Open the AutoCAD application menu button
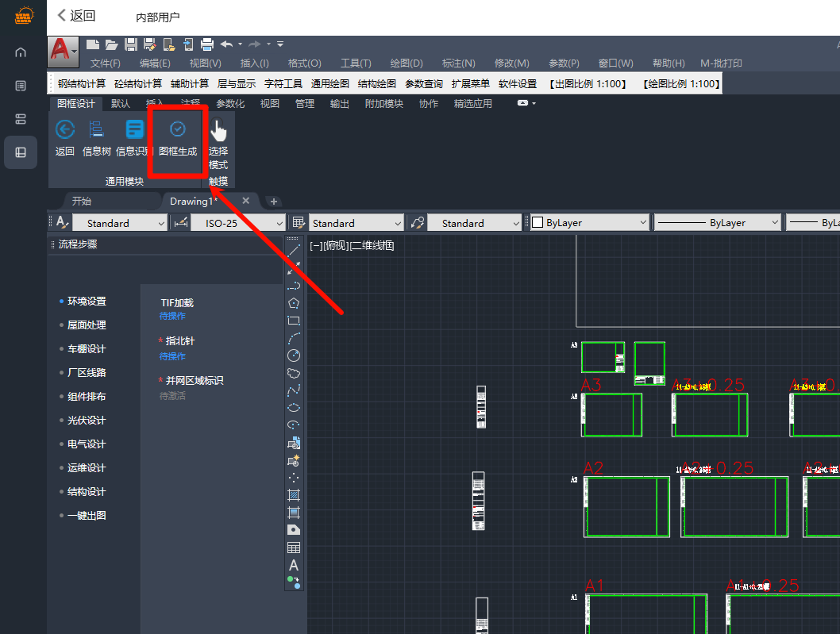The height and width of the screenshot is (634, 840). (63, 50)
